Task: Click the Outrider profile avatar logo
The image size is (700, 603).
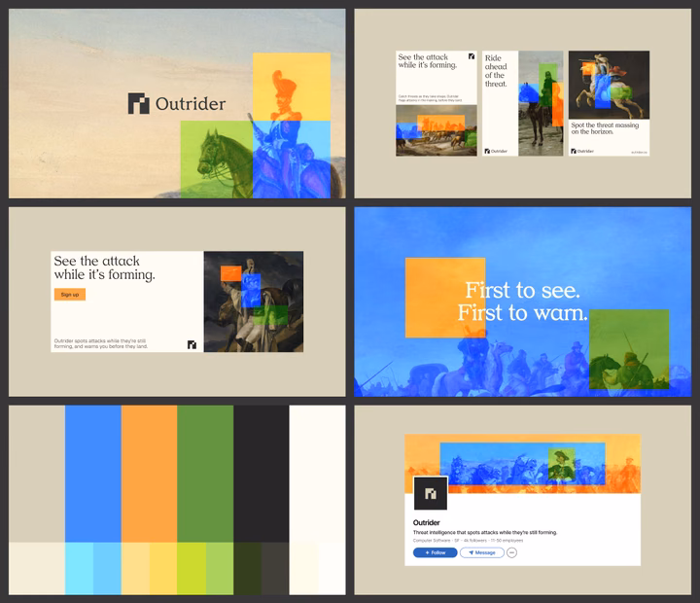Action: (431, 493)
